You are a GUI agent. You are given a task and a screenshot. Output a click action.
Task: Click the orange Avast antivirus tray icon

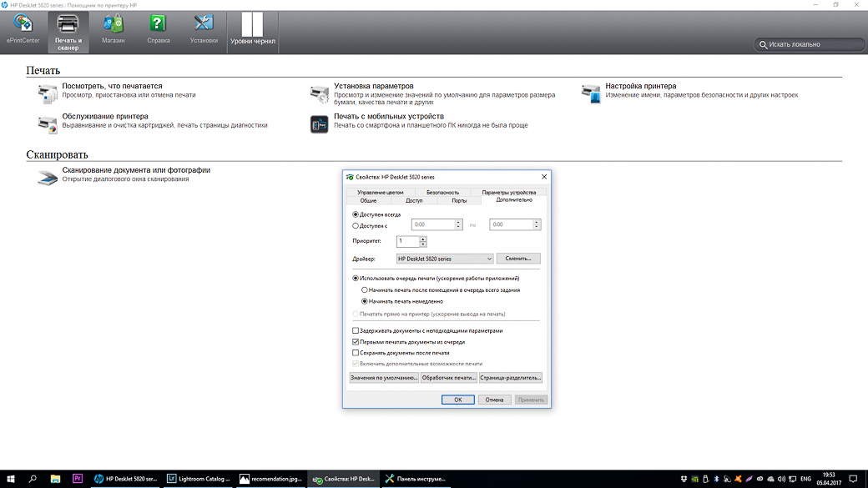click(738, 479)
